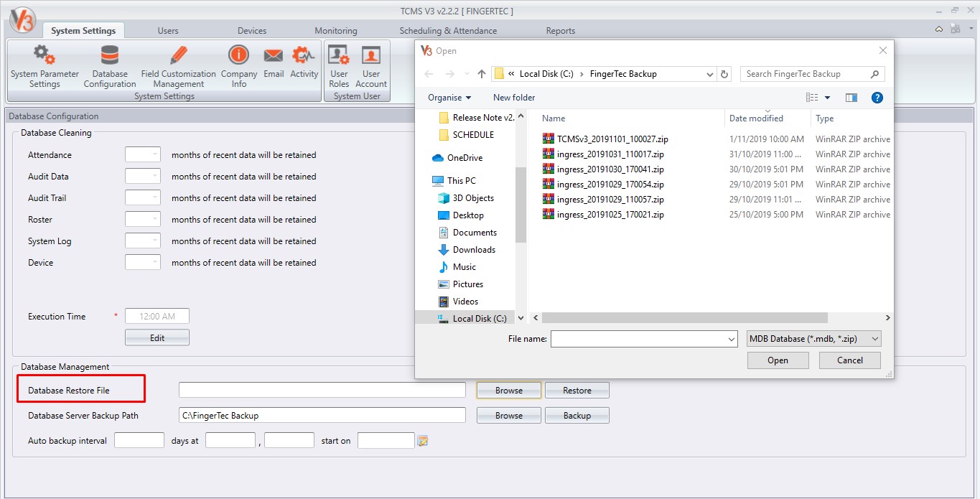Expand File name history dropdown
980x499 pixels.
click(731, 339)
